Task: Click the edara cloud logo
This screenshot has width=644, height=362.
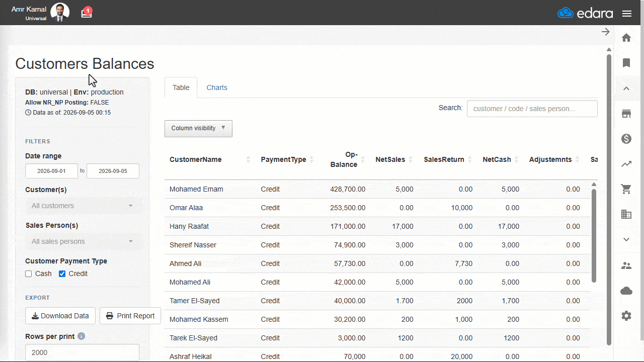Action: click(x=585, y=13)
